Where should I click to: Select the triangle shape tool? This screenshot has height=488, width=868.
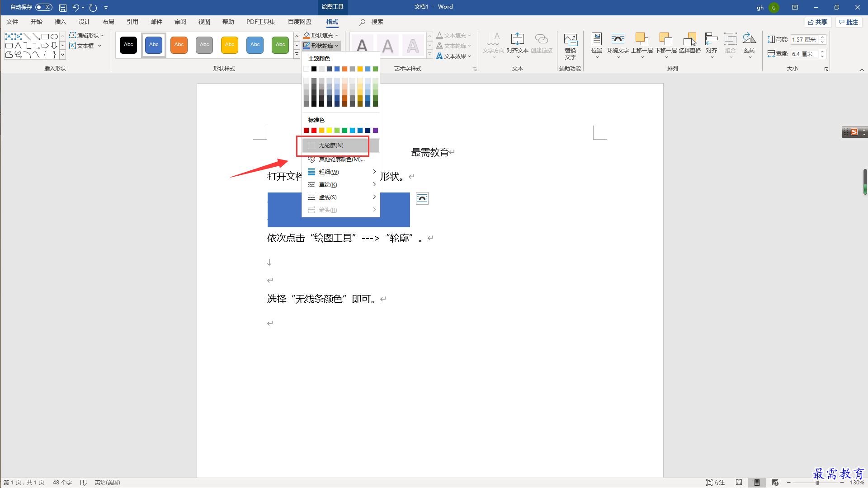[x=18, y=46]
